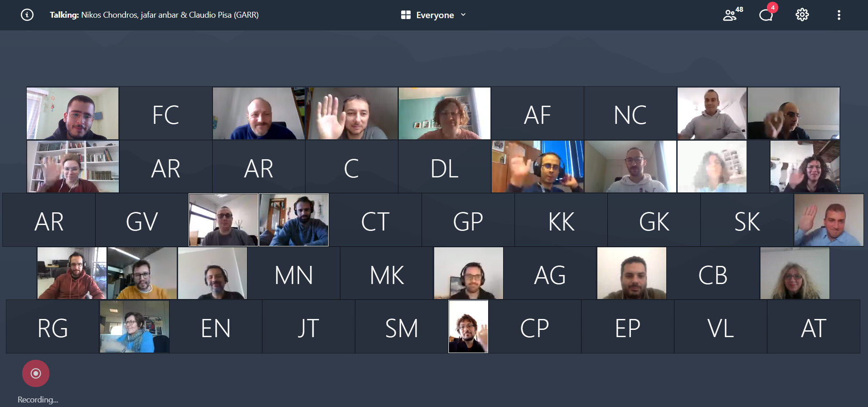Viewport: 868px width, 407px height.
Task: Select the RG participant tile
Action: (x=53, y=327)
